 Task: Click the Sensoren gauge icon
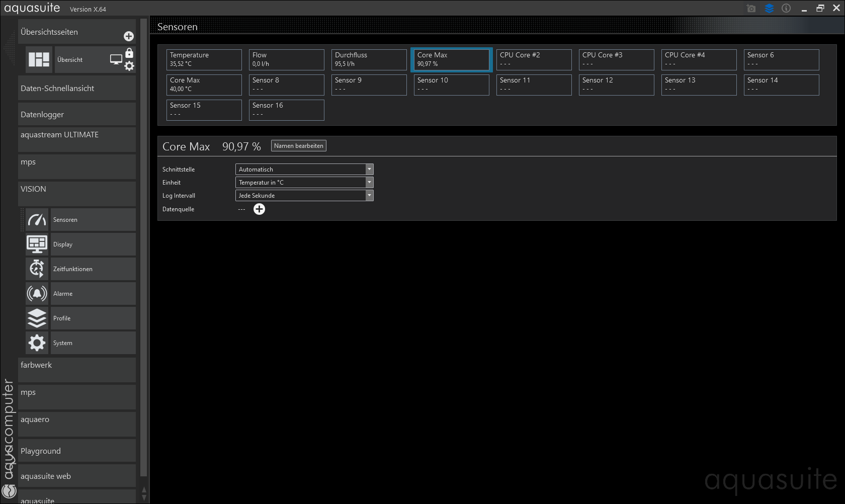pyautogui.click(x=37, y=220)
